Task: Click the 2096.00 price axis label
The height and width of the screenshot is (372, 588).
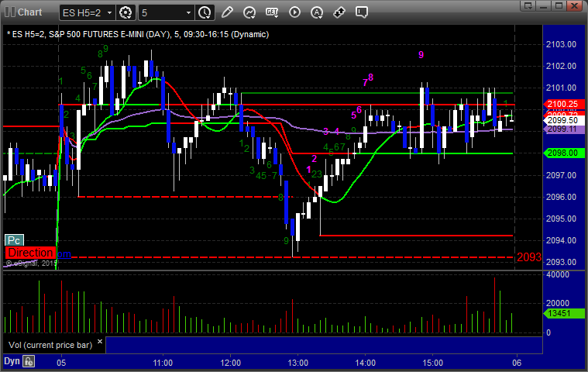Action: [561, 198]
